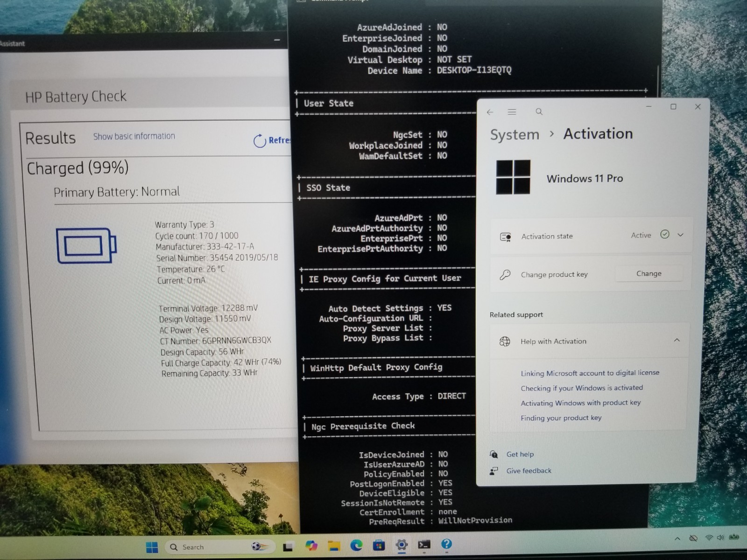Screen dimensions: 747x560
Task: Select the CT Number 6GPRNN6GWCB3QX text
Action: click(x=215, y=341)
